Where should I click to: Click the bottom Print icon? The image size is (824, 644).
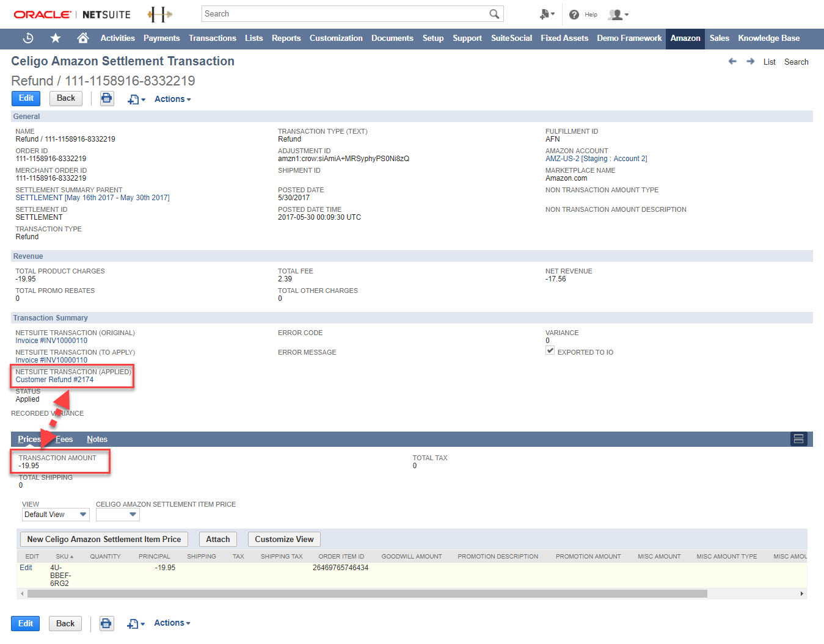106,623
